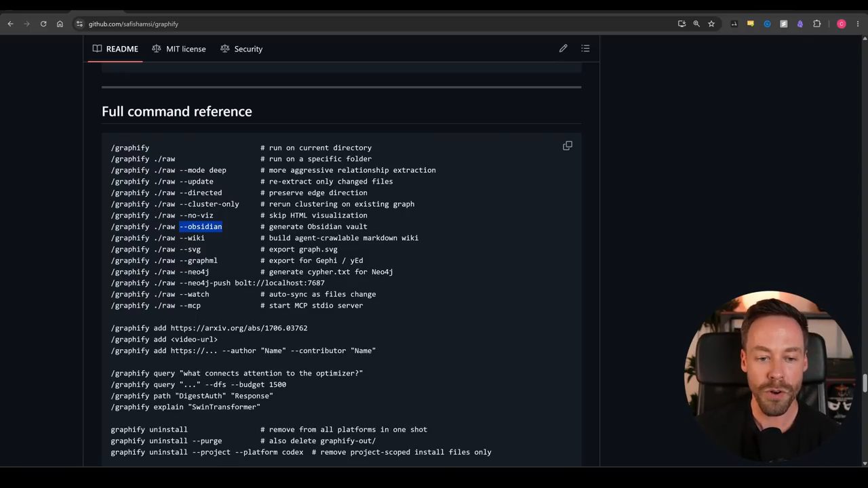
Task: Open the site information icon in the address bar
Action: 79,24
